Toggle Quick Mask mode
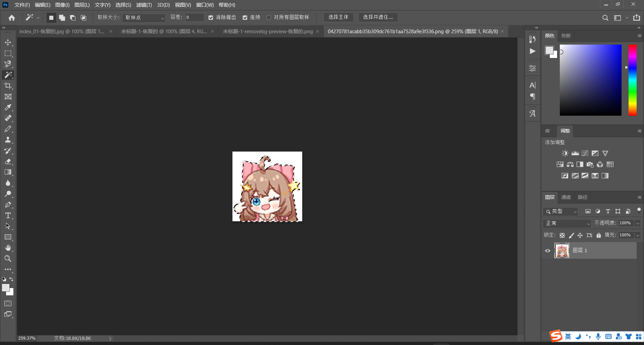Image resolution: width=644 pixels, height=345 pixels. coord(8,303)
